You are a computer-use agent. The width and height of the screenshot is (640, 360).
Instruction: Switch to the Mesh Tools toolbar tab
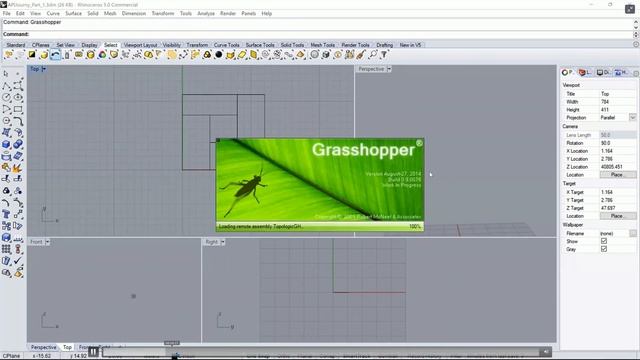click(x=322, y=45)
